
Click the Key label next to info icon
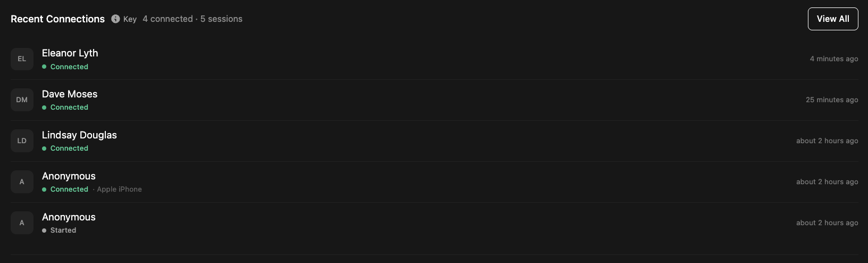coord(130,19)
